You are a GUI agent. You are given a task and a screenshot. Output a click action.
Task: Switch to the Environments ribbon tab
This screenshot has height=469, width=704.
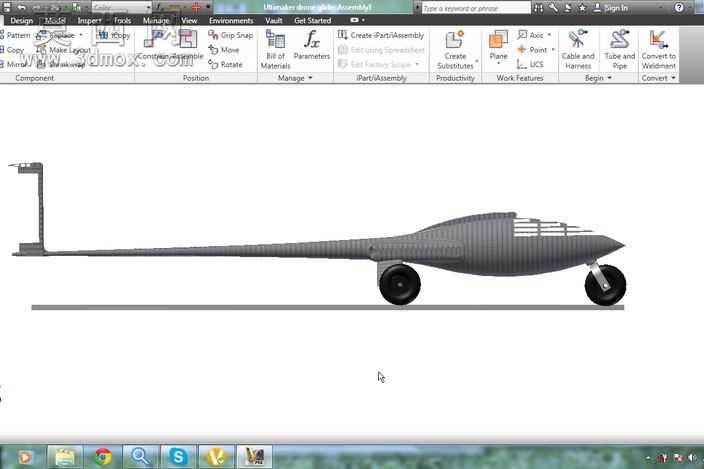coord(231,21)
